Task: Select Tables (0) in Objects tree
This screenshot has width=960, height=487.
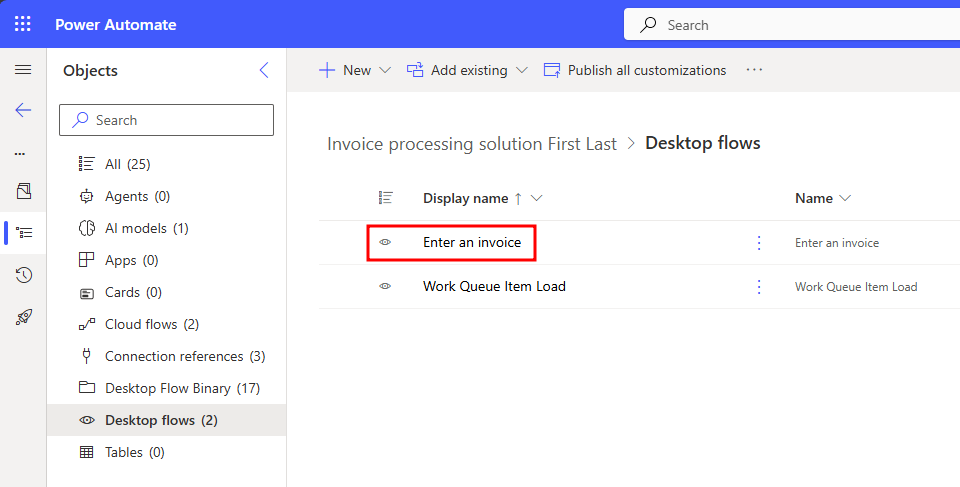Action: click(x=167, y=452)
